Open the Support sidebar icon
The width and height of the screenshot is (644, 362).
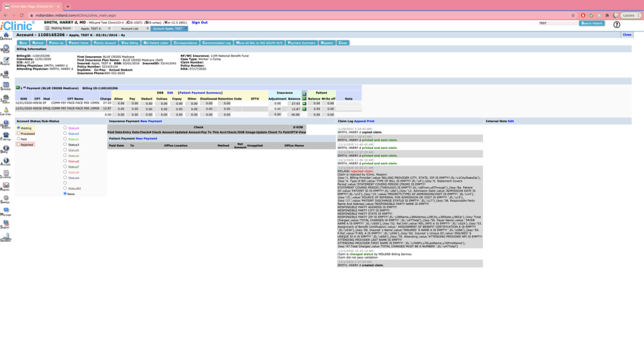pyautogui.click(x=6, y=225)
